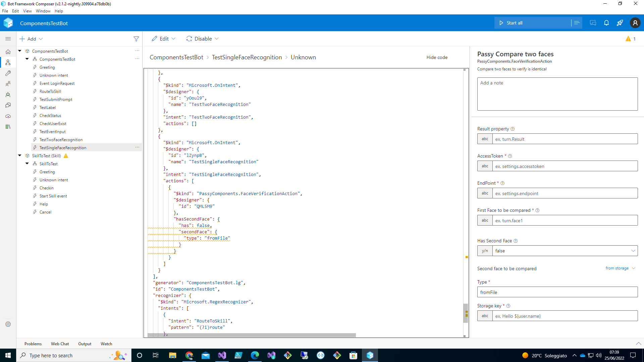Open the web chat icon in header
Screen dimensions: 644x362
tap(593, 23)
